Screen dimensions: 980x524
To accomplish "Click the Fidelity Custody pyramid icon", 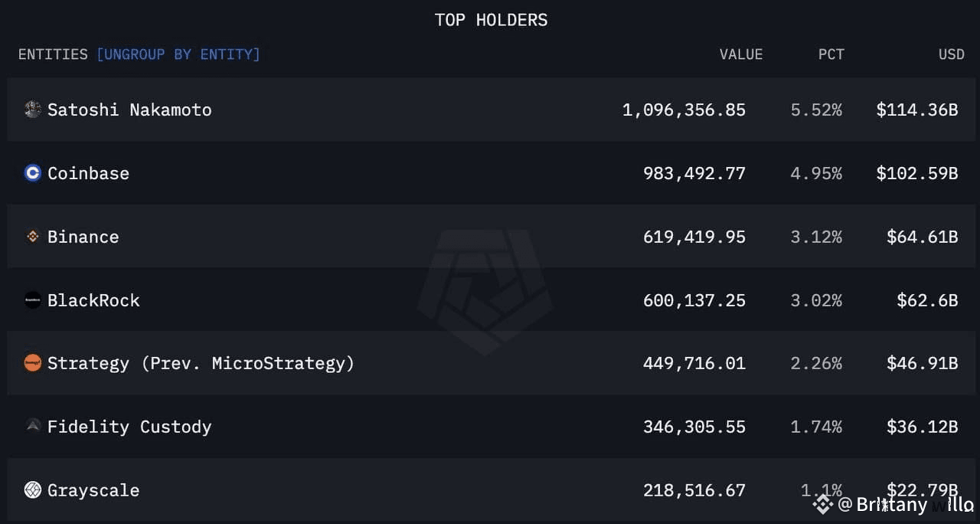I will point(32,427).
